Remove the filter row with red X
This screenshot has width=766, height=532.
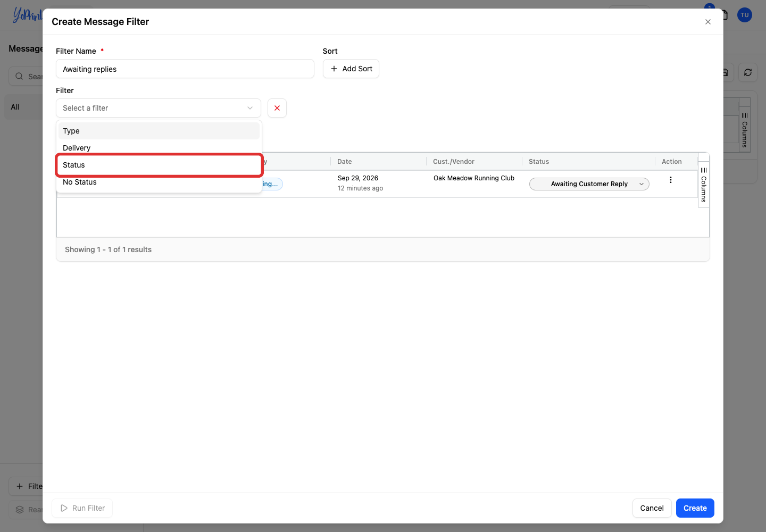pyautogui.click(x=277, y=108)
